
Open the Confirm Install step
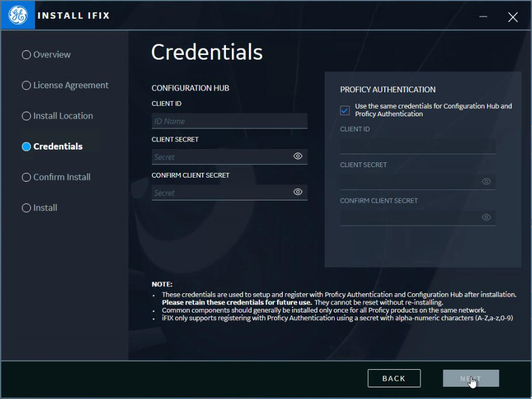pyautogui.click(x=56, y=177)
